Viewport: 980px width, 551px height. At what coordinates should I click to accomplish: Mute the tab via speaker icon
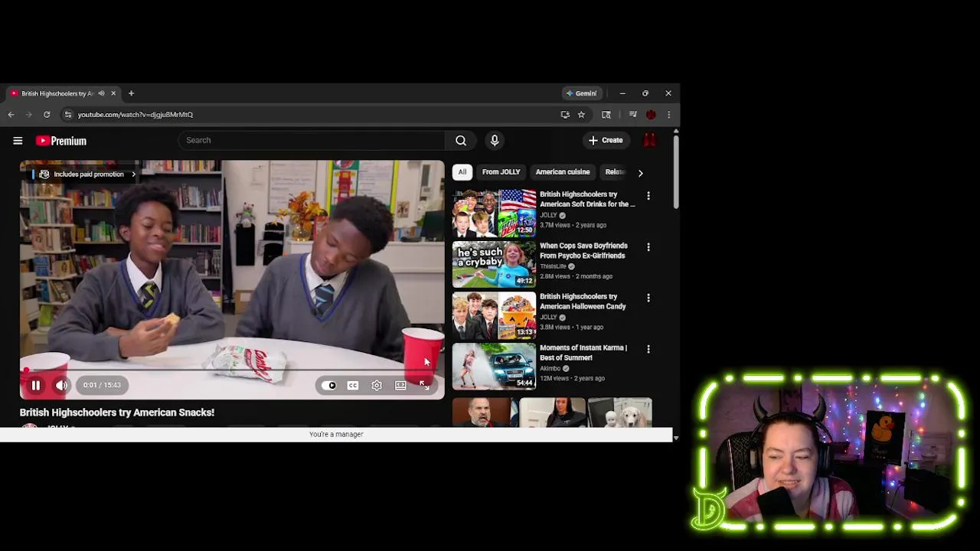tap(101, 93)
